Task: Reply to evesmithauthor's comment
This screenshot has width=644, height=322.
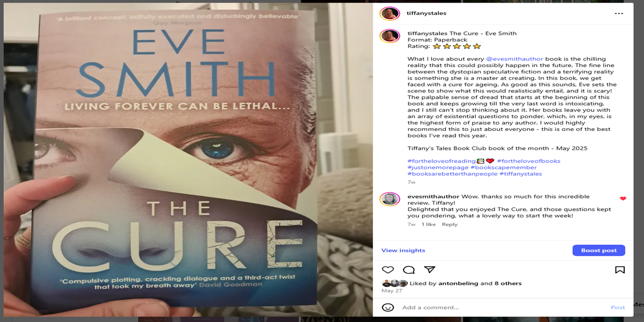Action: coord(450,224)
